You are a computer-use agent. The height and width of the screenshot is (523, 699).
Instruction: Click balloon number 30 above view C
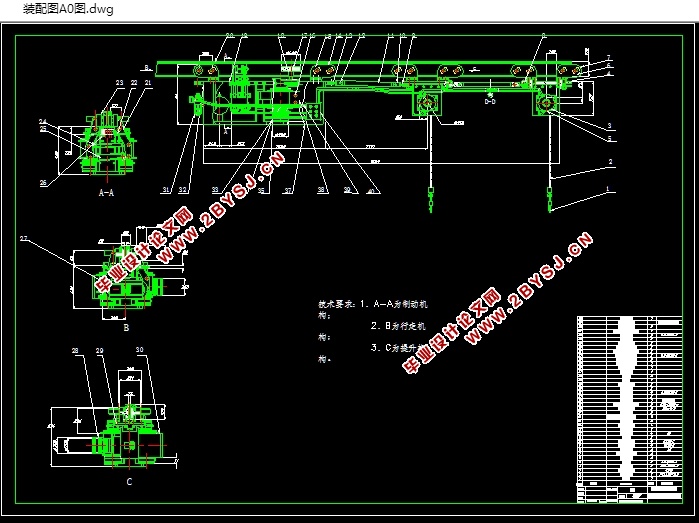pyautogui.click(x=140, y=350)
